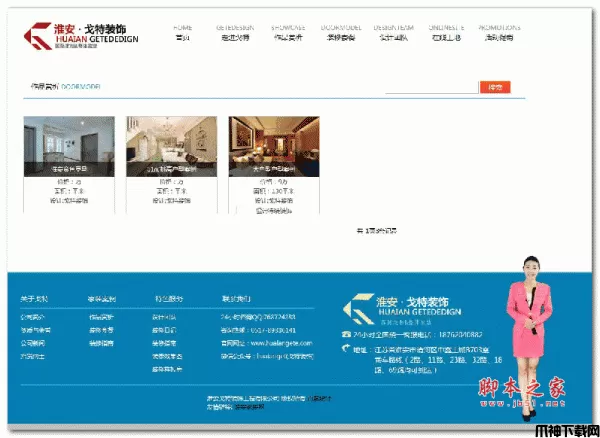Click the QQ number contact line
This screenshot has width=600, height=438.
258,317
